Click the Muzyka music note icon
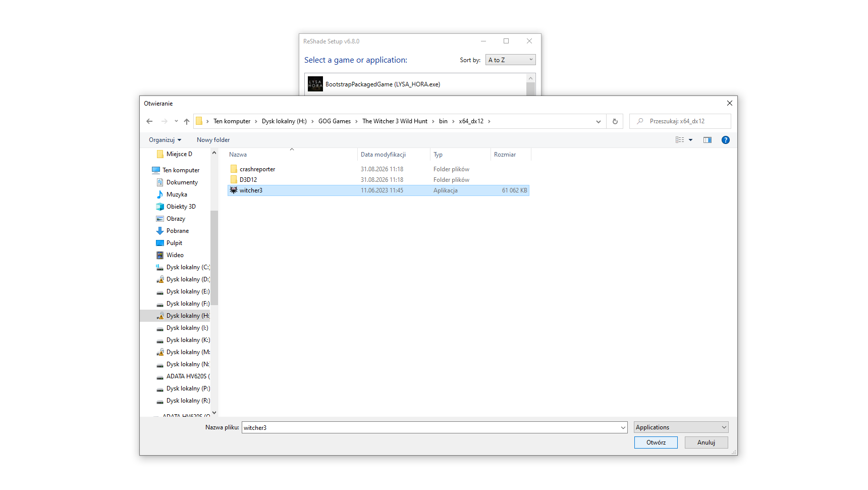Screen dimensions: 868x490 [x=160, y=194]
